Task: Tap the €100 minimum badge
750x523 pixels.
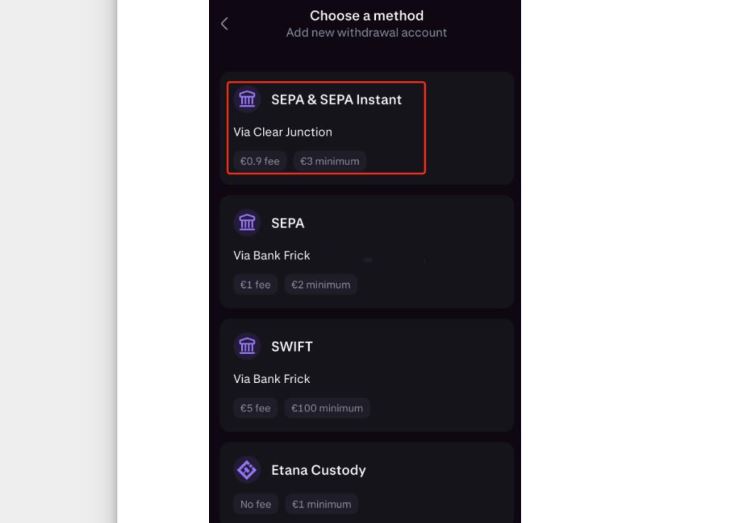Action: (327, 408)
